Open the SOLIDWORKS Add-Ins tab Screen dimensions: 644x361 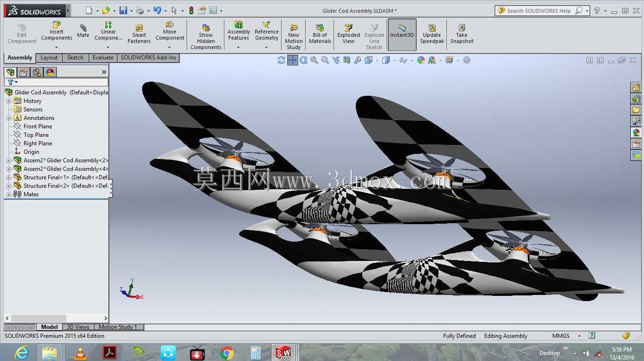(x=148, y=58)
